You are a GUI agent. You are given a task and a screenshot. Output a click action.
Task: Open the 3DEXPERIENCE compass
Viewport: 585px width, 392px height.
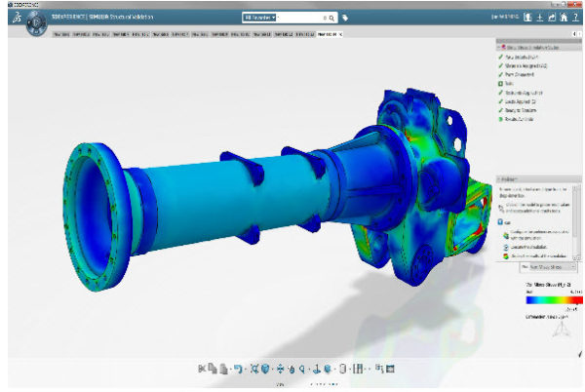pos(36,23)
